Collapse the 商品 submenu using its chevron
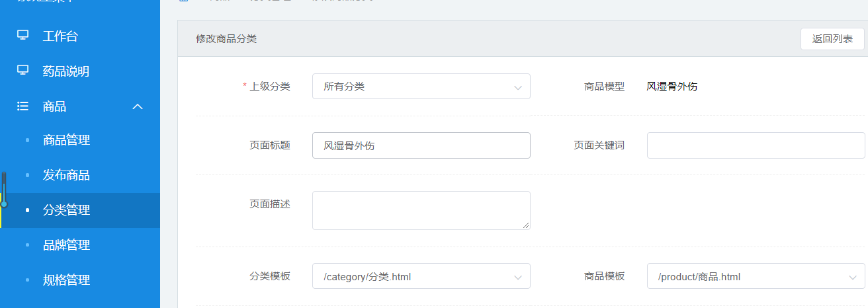The width and height of the screenshot is (868, 308). pyautogui.click(x=138, y=106)
